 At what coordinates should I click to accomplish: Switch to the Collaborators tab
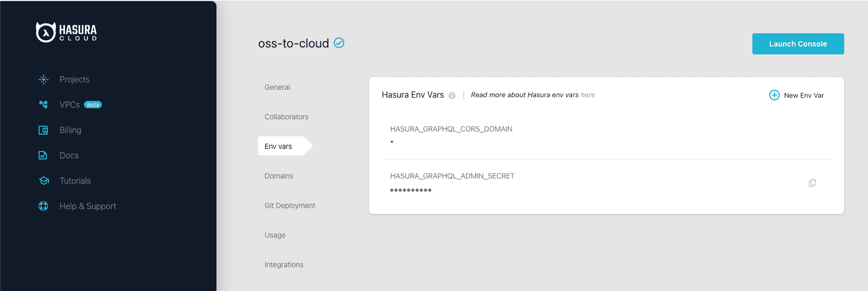pos(286,117)
